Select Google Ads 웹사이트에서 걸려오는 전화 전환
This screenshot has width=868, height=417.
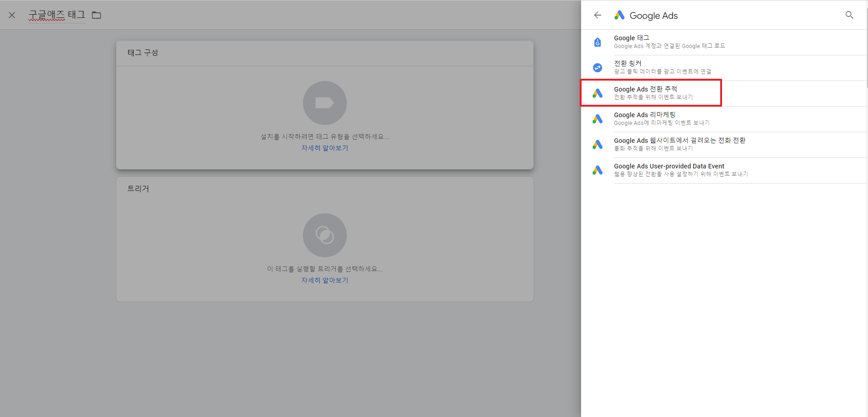point(724,145)
